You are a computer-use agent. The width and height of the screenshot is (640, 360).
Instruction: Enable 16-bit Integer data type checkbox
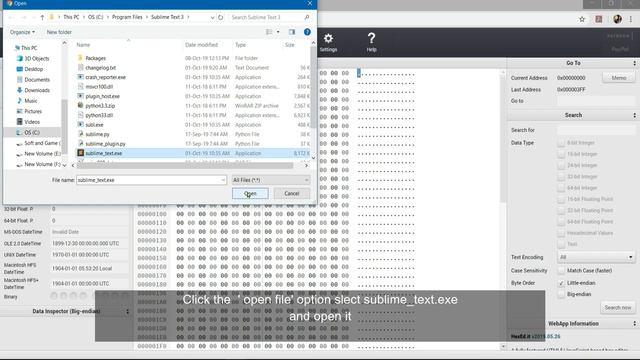click(x=561, y=154)
